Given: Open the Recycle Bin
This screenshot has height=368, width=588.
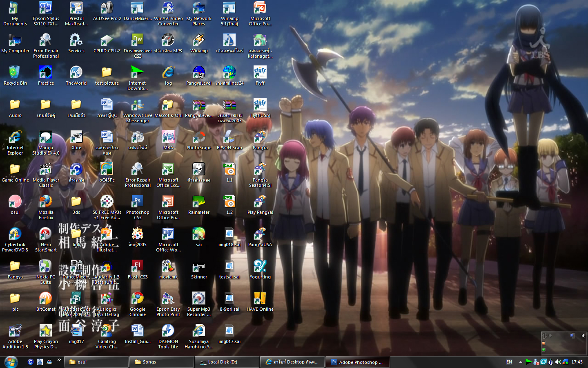Looking at the screenshot, I should 15,76.
